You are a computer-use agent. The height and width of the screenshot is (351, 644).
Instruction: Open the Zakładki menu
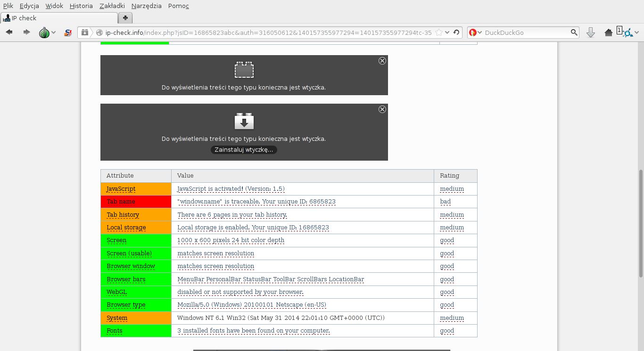point(112,6)
